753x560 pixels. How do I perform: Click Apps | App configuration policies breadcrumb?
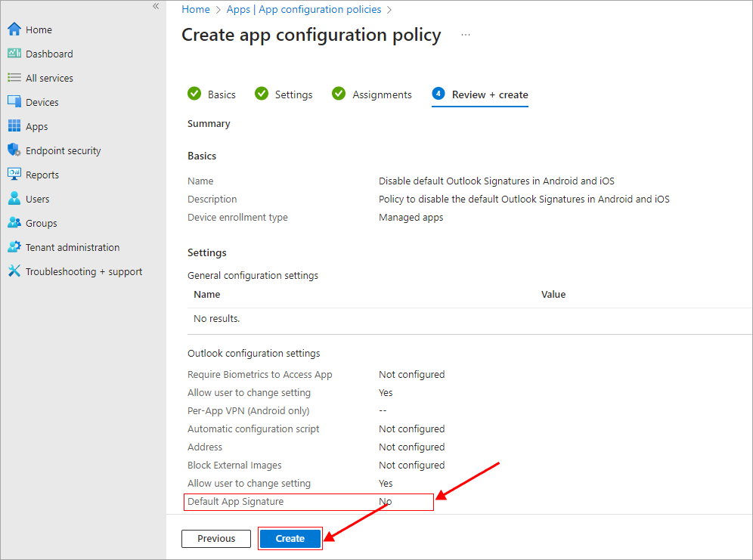[x=304, y=10]
